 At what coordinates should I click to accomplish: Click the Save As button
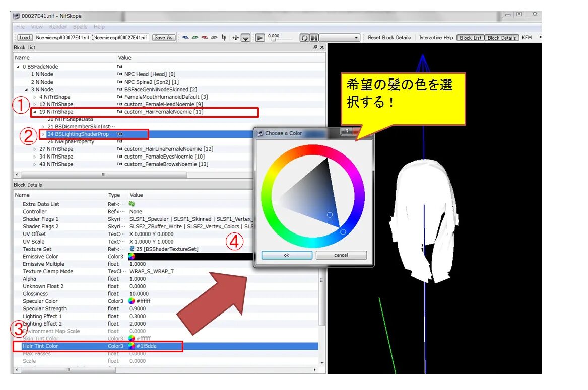coord(163,37)
